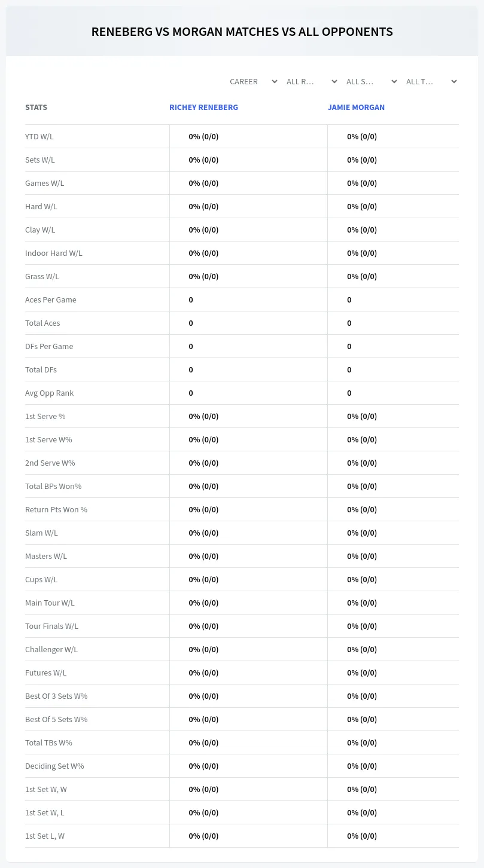
Task: Open Jamie Morgan player profile link
Action: (356, 108)
